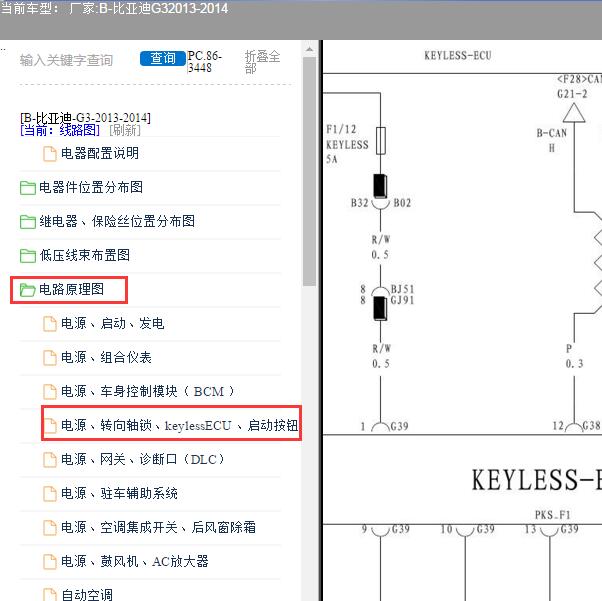This screenshot has height=601, width=602.
Task: Open 电源、空调集成开关、后风窗除霜 diagram
Action: [159, 527]
